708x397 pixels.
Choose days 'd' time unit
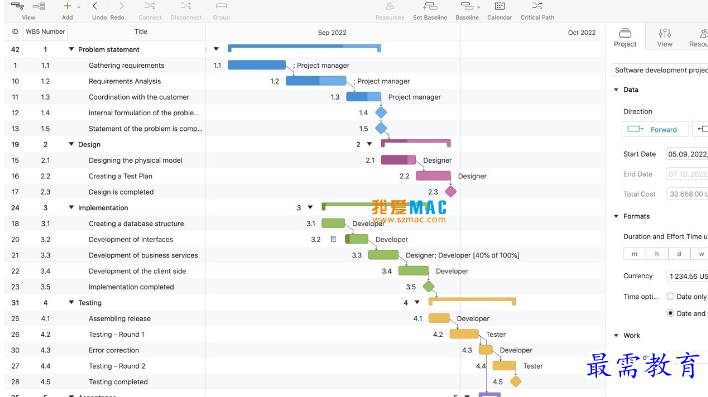(x=679, y=254)
